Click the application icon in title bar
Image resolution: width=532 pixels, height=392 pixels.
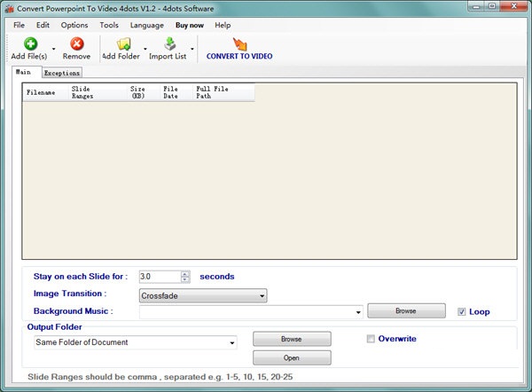pos(9,9)
